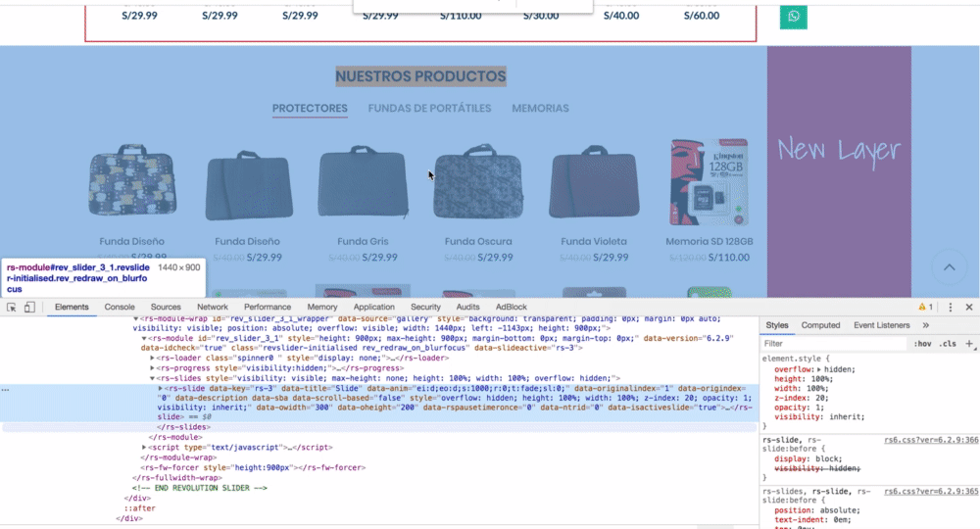Open the Funda Gris product image
This screenshot has height=529, width=980.
tap(363, 182)
